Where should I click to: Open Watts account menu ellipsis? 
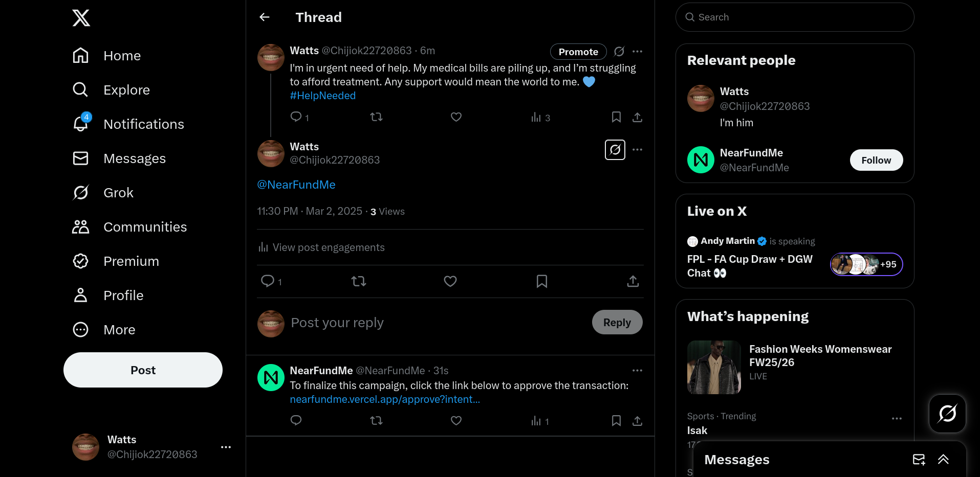tap(226, 447)
